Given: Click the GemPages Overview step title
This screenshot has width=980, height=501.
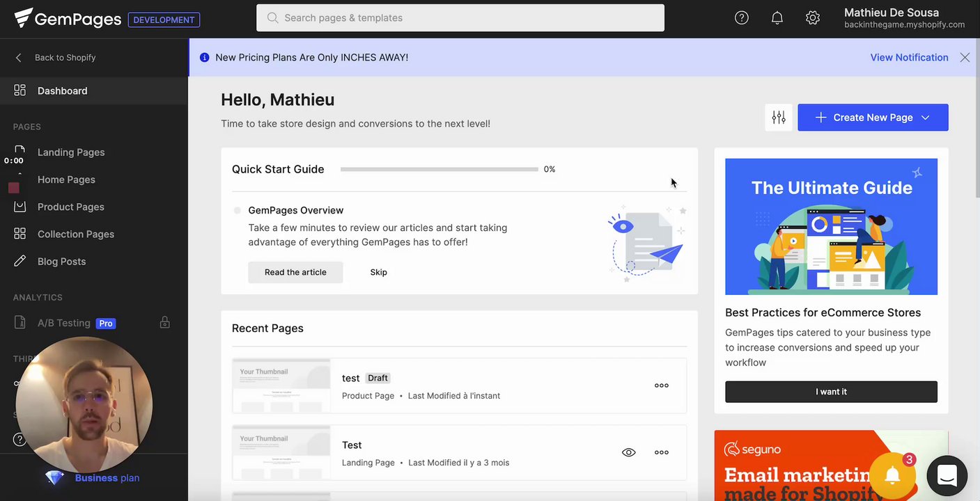Looking at the screenshot, I should tap(295, 210).
